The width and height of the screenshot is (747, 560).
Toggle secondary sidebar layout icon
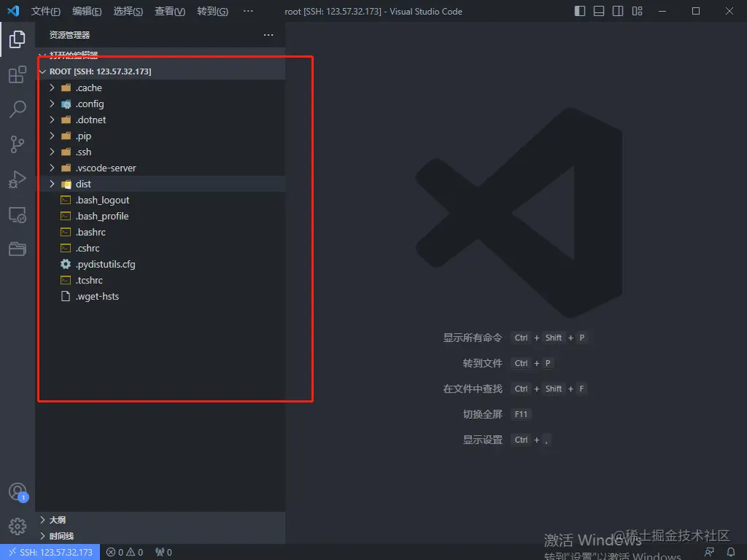(618, 11)
